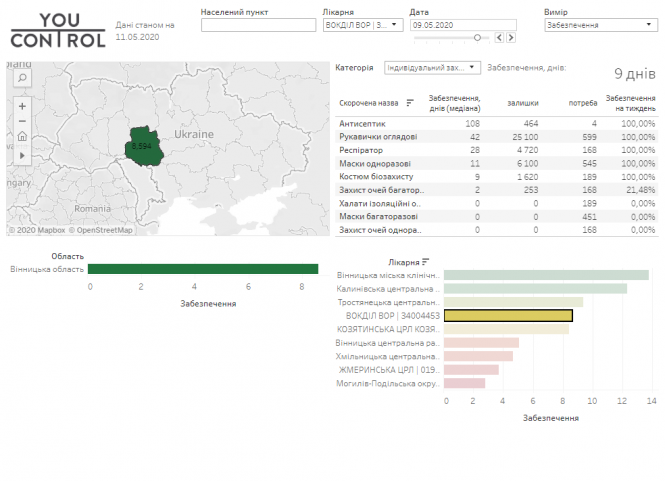Click the Маски одноразові row label

374,163
